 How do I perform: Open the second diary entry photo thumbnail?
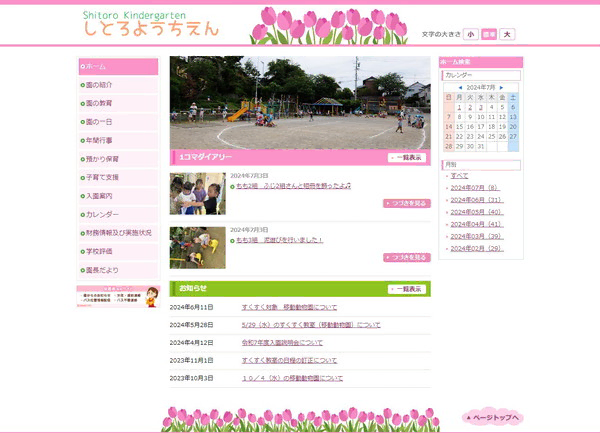tap(197, 247)
